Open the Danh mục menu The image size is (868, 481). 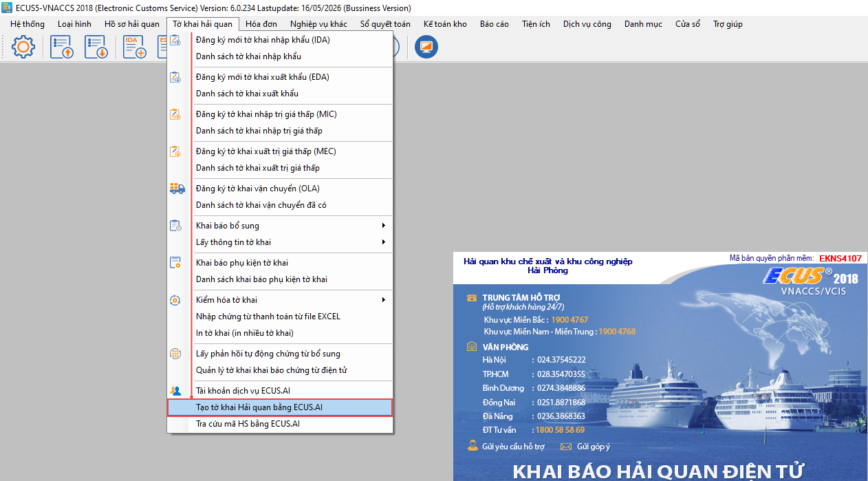pos(643,24)
